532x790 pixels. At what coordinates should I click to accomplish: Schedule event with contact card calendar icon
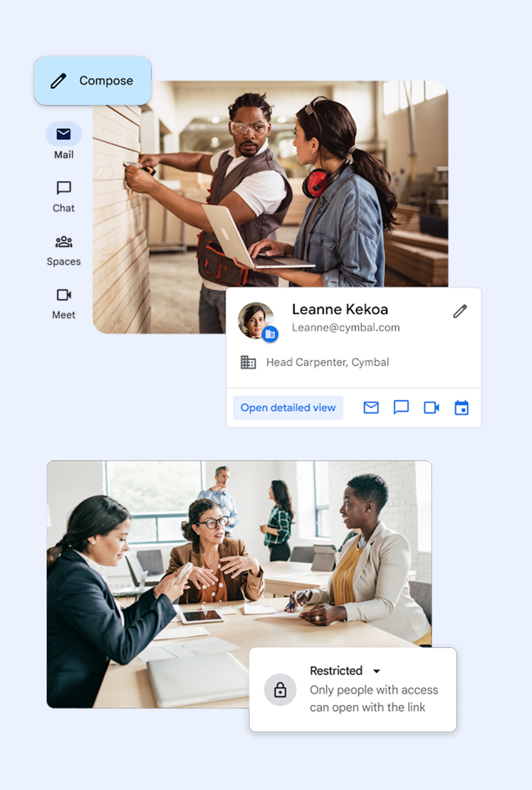pyautogui.click(x=461, y=407)
